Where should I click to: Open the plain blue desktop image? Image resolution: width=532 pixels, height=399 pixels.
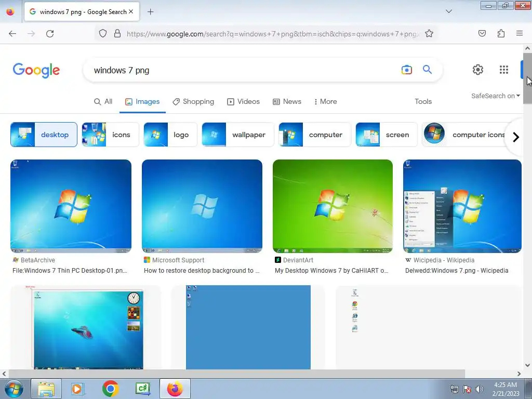click(248, 327)
